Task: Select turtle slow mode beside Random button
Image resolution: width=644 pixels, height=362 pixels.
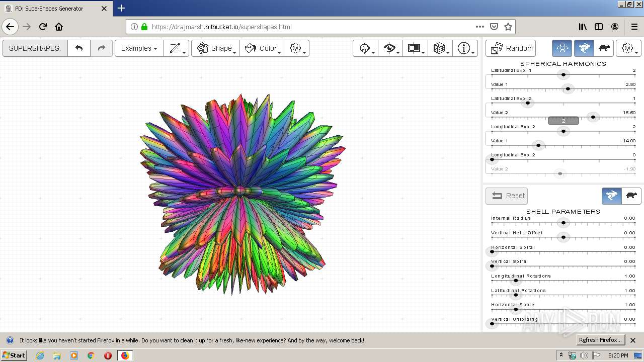Action: tap(604, 48)
